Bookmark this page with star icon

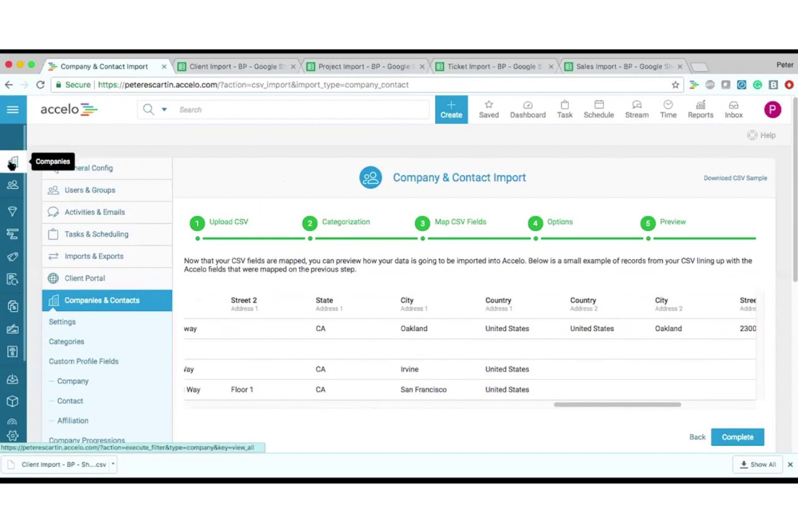click(675, 85)
